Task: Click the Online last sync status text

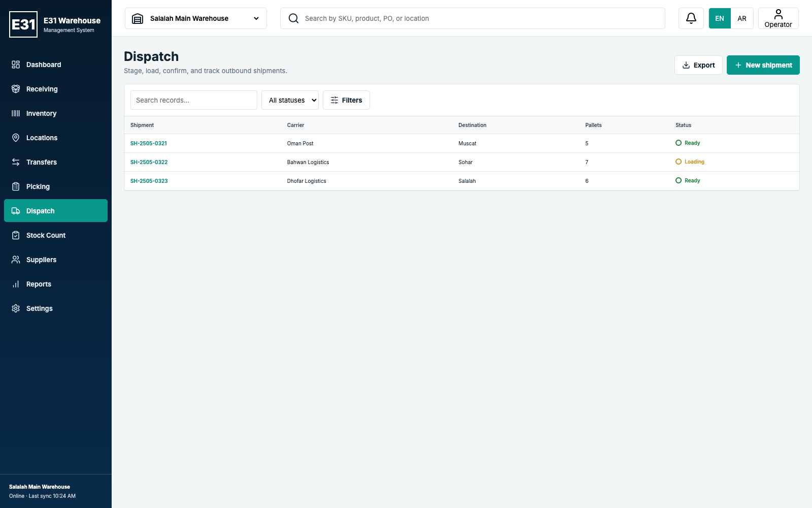Action: tap(42, 496)
